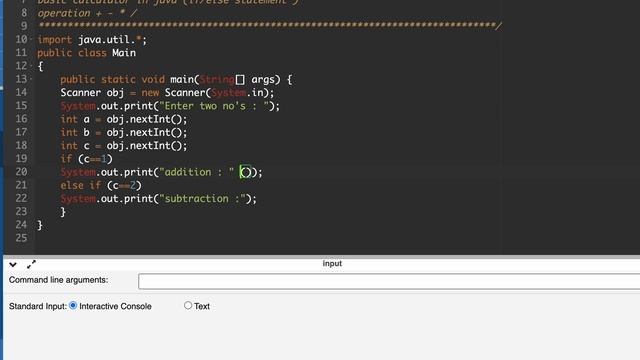
Task: Select the Interactive Console radio button
Action: [73, 305]
